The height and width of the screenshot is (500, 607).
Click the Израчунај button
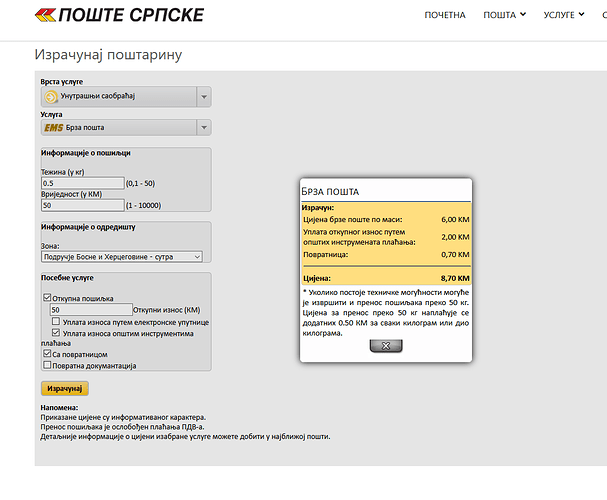tap(65, 388)
